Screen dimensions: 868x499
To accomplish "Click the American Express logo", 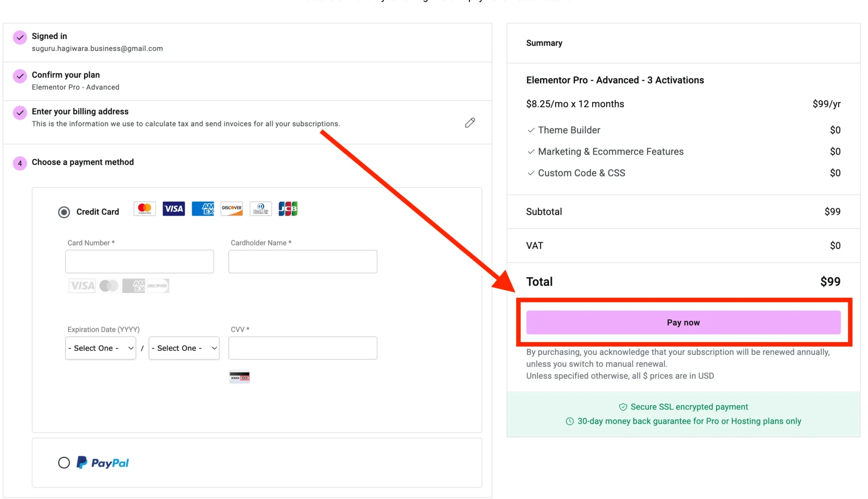I will pos(203,209).
